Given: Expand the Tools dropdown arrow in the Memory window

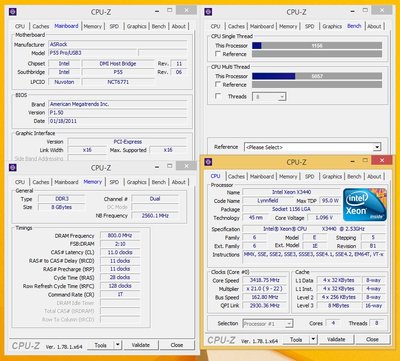Looking at the screenshot, I should pos(118,345).
